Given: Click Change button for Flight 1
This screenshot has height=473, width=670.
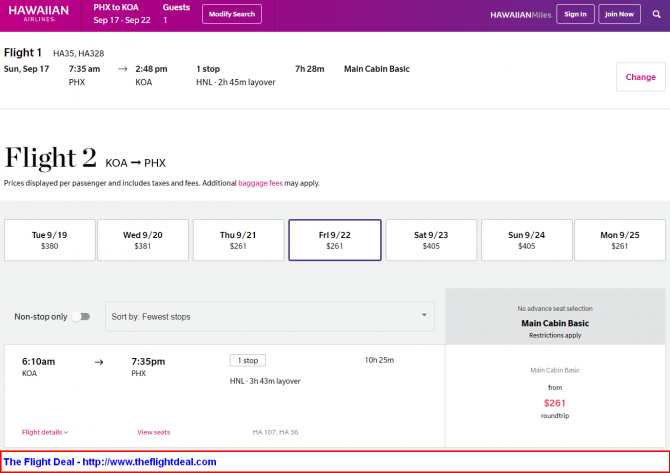Looking at the screenshot, I should click(x=641, y=77).
